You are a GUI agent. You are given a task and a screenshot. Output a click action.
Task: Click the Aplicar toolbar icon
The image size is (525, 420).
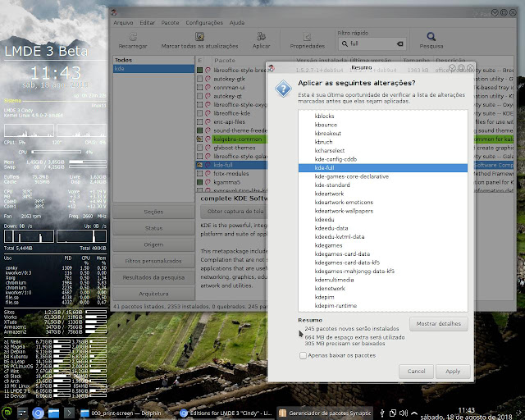pos(261,36)
